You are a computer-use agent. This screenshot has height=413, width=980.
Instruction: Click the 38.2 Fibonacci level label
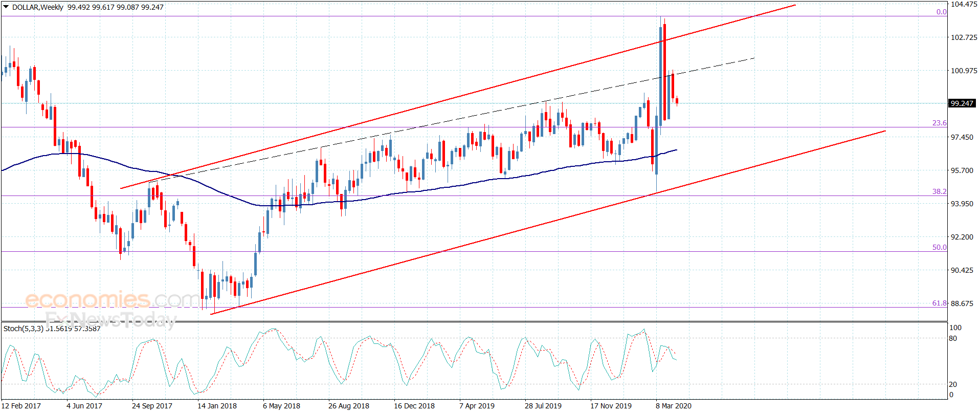click(939, 191)
